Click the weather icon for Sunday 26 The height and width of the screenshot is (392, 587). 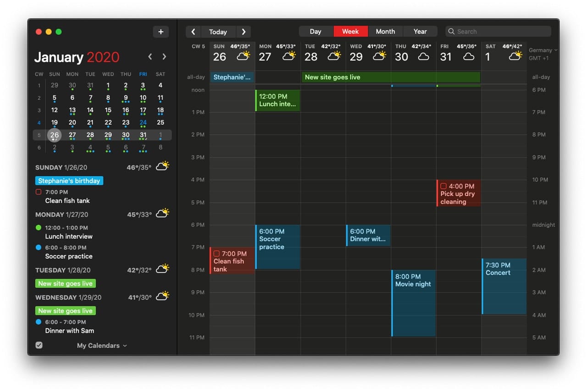[243, 56]
